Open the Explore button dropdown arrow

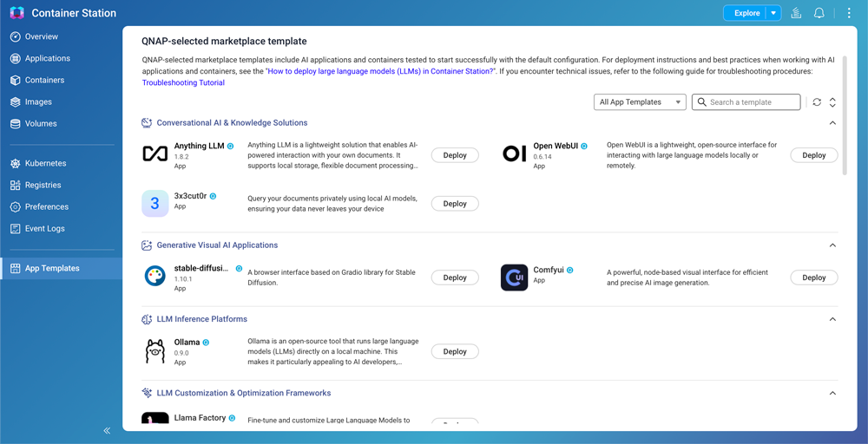coord(773,13)
